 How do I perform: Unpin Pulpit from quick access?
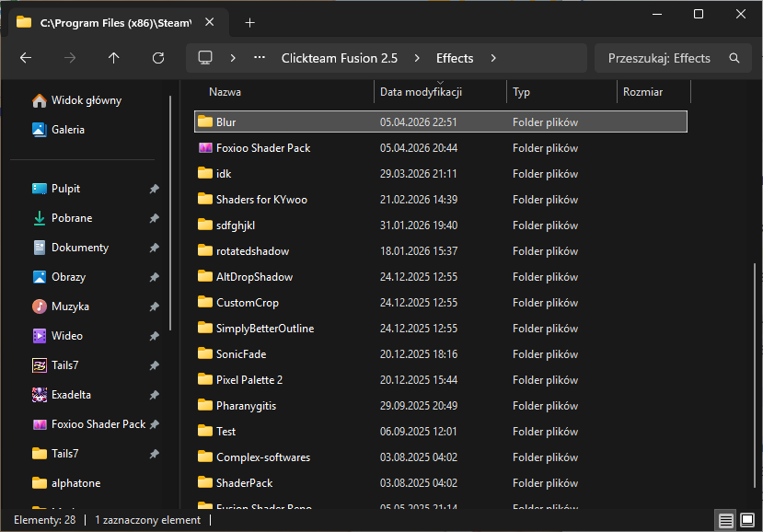(x=154, y=189)
